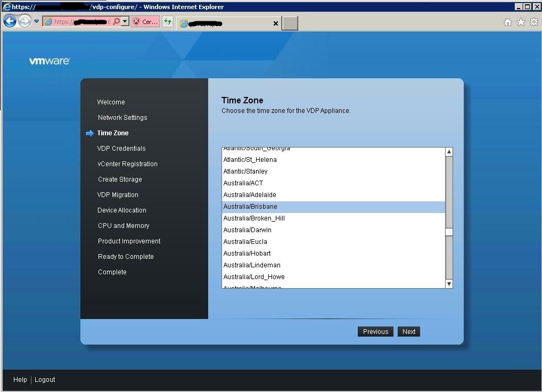
Task: Refresh the page with the green arrows icon
Action: pos(168,21)
